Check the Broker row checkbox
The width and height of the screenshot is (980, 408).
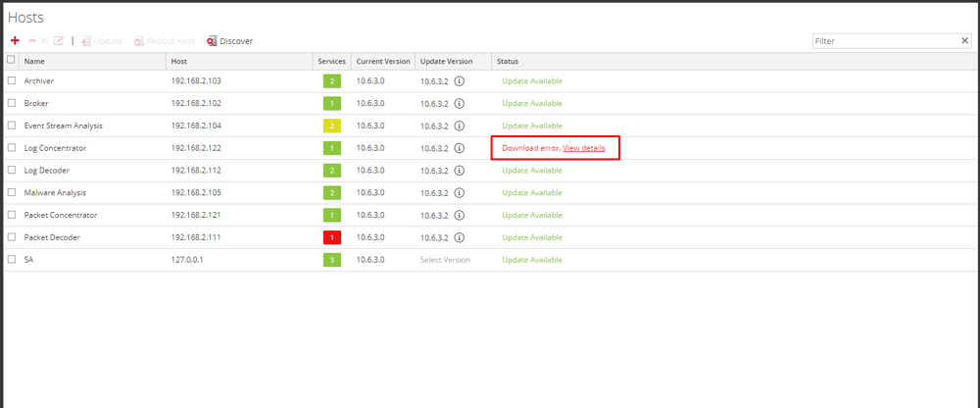click(11, 103)
